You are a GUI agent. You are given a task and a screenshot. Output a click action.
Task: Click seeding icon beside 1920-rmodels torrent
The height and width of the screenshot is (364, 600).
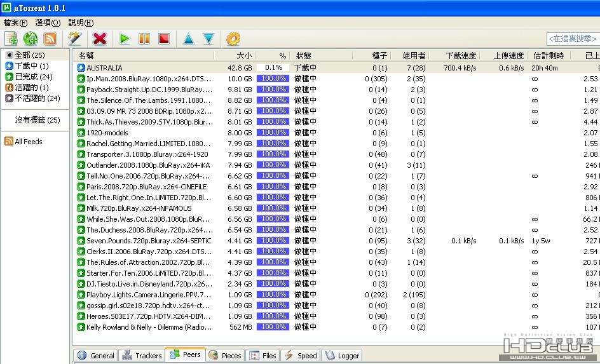point(81,133)
